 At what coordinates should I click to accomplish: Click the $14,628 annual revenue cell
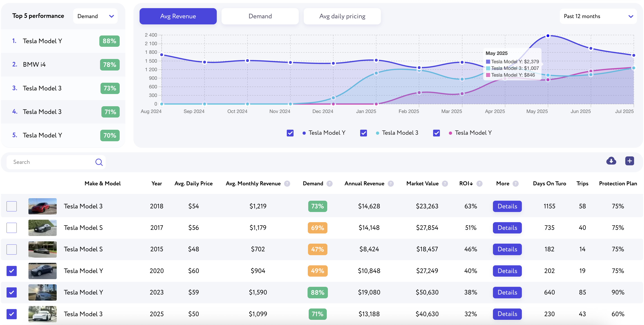[369, 206]
